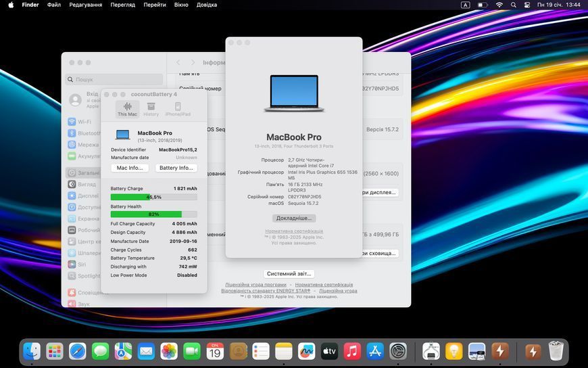Select Spotlight in Settings sidebar
Viewport: 588px width, 368px height.
point(83,275)
